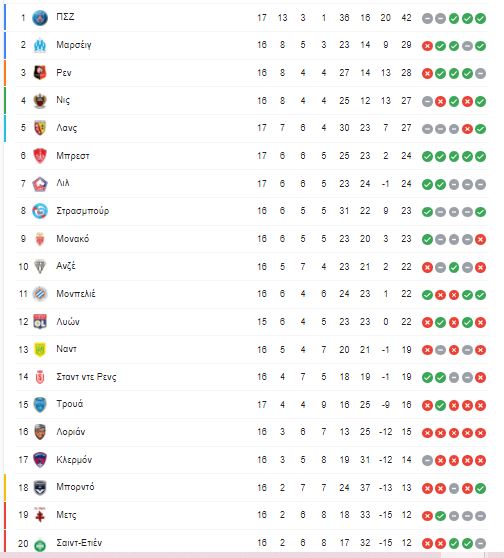Click the Ρεν club badge
Viewport: 504px width, 558px height.
[40, 73]
